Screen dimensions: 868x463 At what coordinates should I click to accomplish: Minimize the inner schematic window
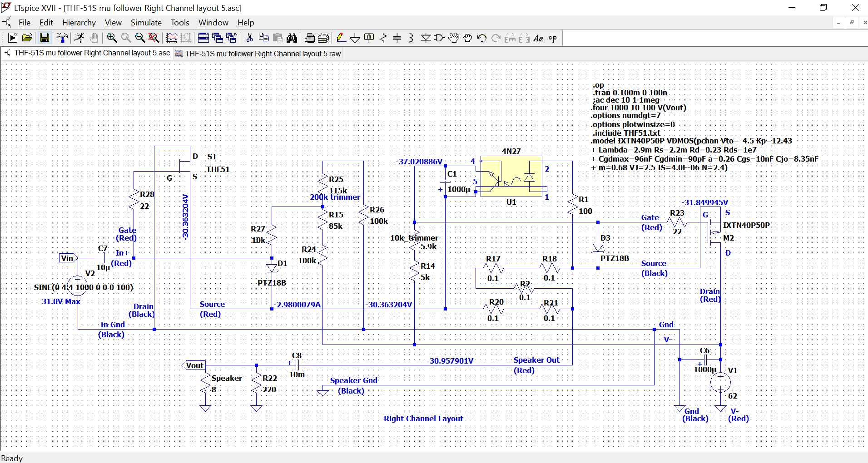(x=838, y=23)
